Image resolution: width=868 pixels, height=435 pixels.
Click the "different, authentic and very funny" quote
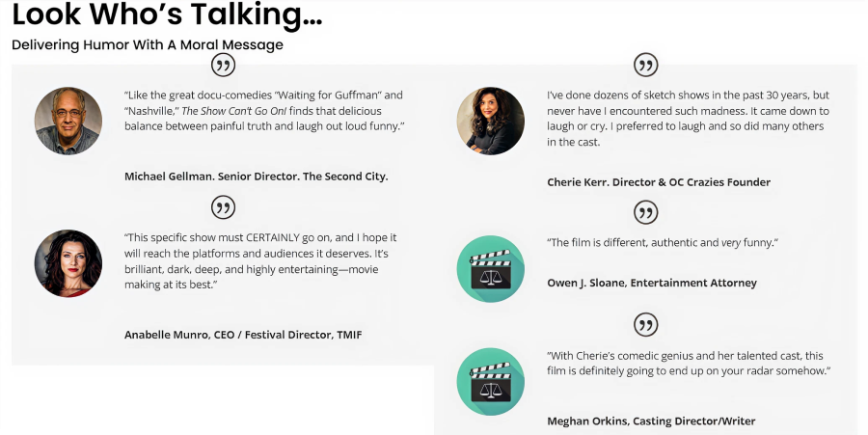[x=663, y=242]
